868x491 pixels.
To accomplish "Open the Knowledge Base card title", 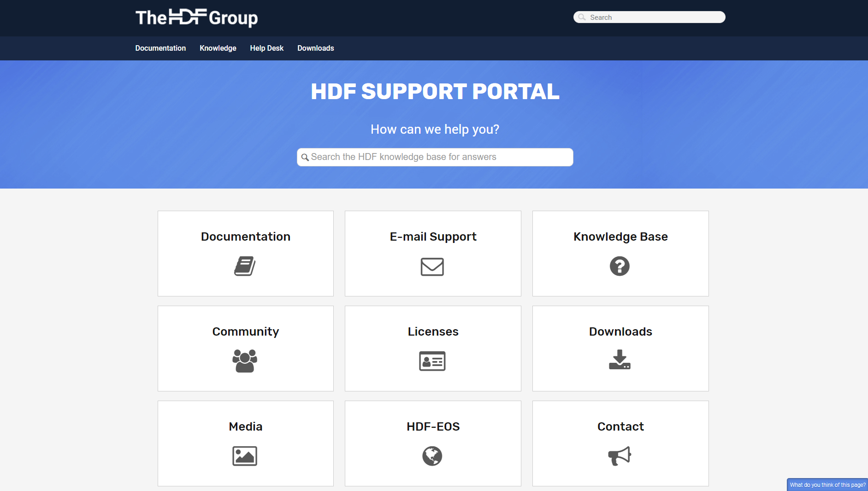I will point(620,237).
